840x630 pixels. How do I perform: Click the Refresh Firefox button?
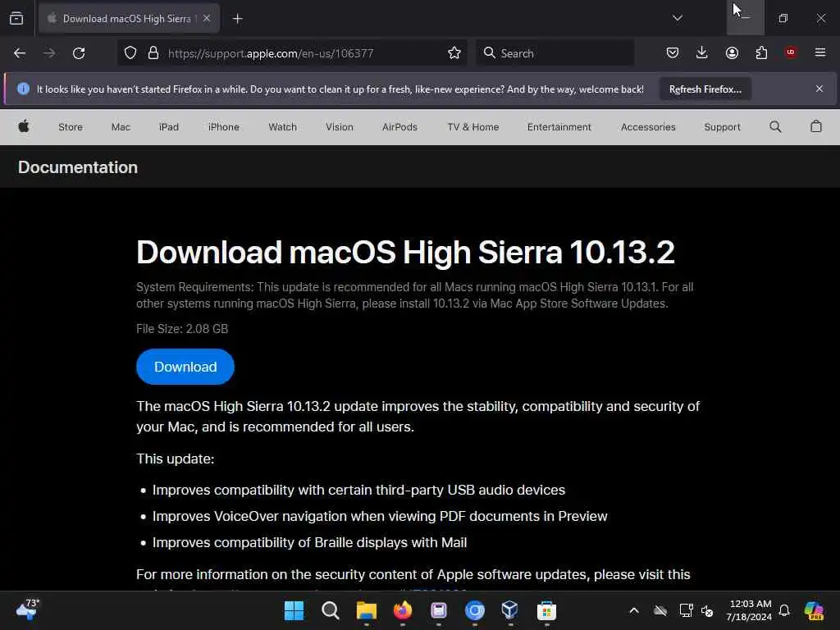tap(705, 89)
